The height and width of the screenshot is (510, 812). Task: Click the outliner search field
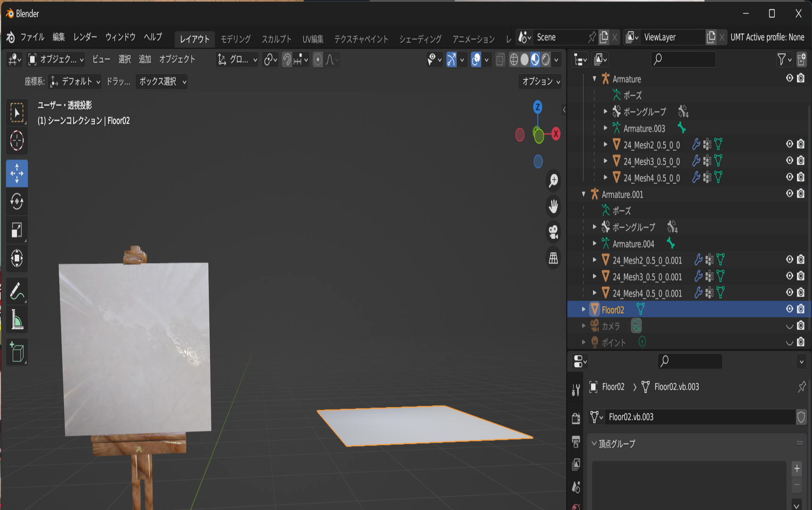point(683,59)
